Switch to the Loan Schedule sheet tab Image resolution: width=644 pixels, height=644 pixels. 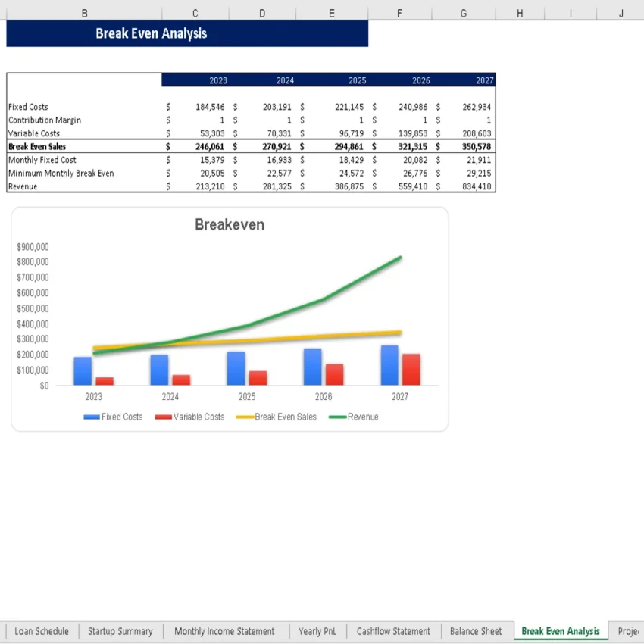click(41, 631)
